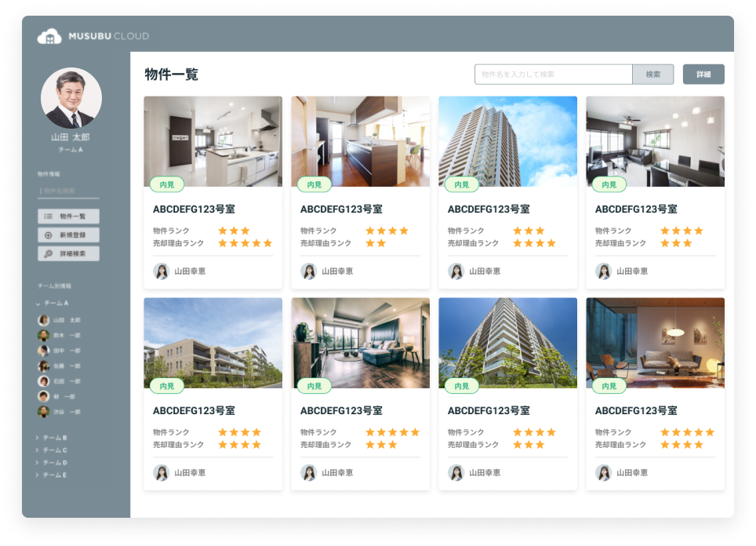The width and height of the screenshot is (756, 546).
Task: Expand the チームC group
Action: click(x=38, y=450)
